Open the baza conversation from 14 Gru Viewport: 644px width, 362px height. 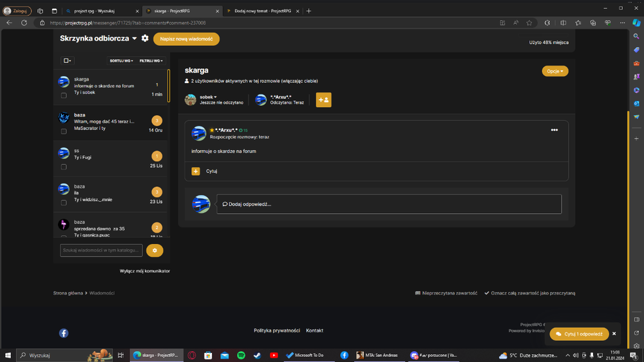tap(111, 123)
